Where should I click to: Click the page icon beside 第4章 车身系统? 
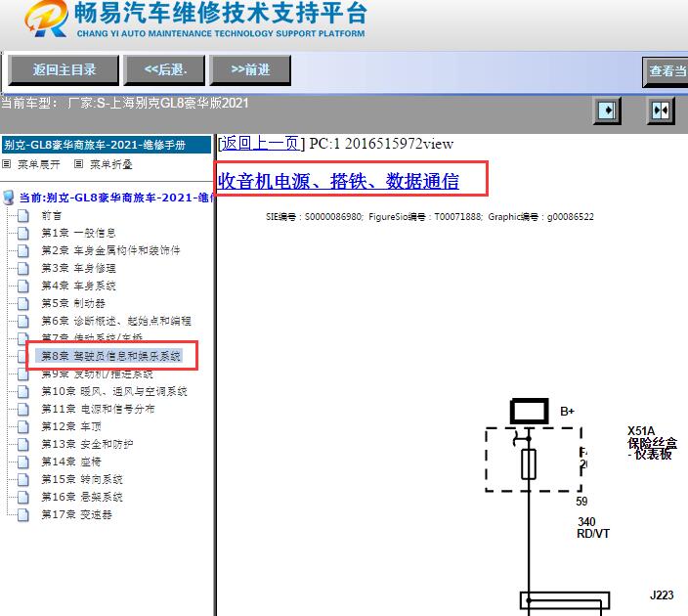(22, 286)
